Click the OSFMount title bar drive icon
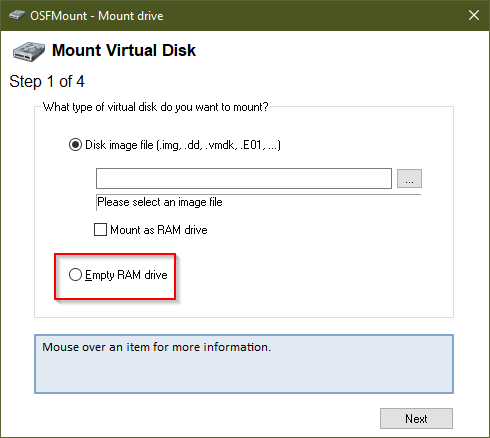This screenshot has width=490, height=438. (17, 15)
